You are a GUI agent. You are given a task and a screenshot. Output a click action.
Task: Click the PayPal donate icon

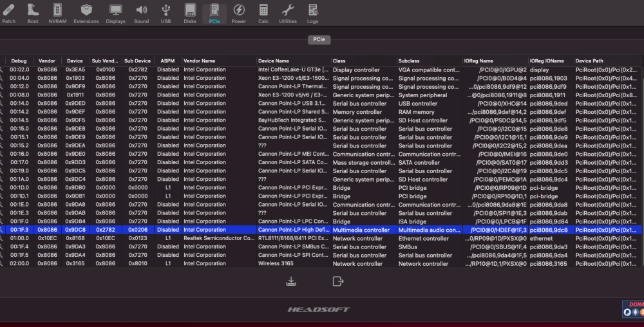click(x=627, y=312)
